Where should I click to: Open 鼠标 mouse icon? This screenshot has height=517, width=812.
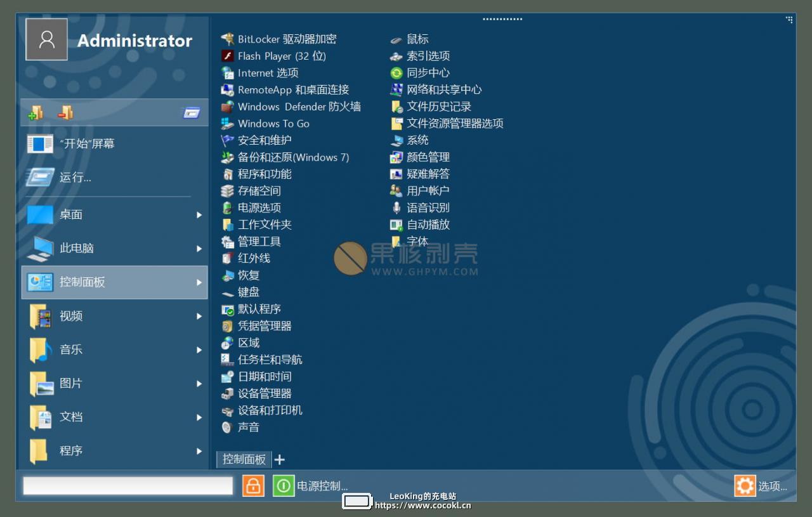tap(396, 39)
